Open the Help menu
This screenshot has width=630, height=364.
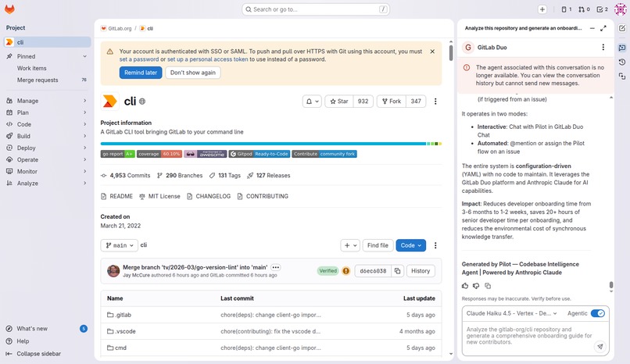48,341
